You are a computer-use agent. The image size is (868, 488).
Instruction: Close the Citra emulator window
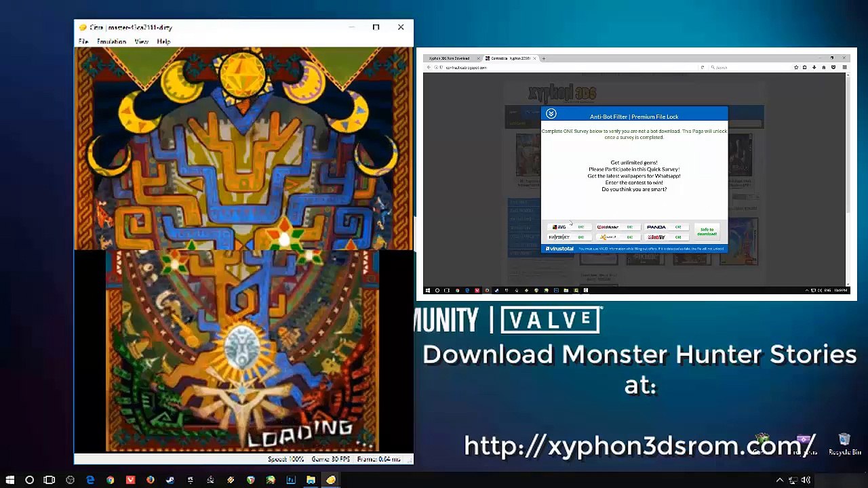pos(401,27)
